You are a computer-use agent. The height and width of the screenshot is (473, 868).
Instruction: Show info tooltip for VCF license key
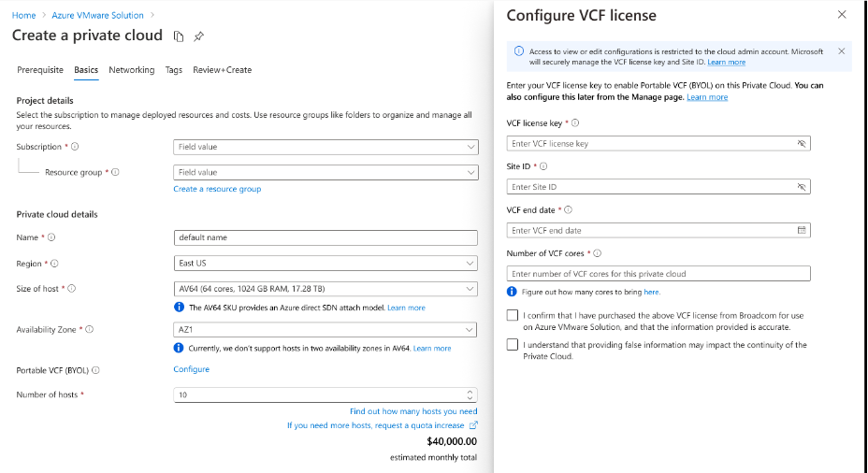pyautogui.click(x=575, y=122)
